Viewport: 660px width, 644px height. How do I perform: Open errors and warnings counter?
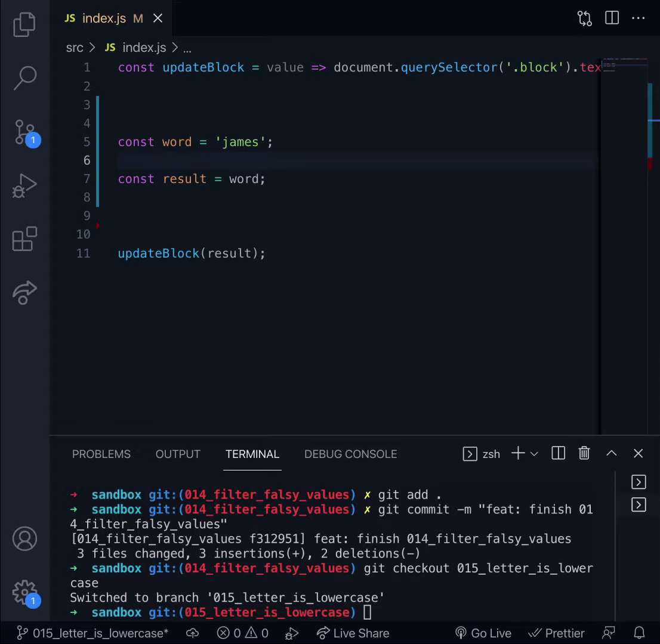coord(242,633)
